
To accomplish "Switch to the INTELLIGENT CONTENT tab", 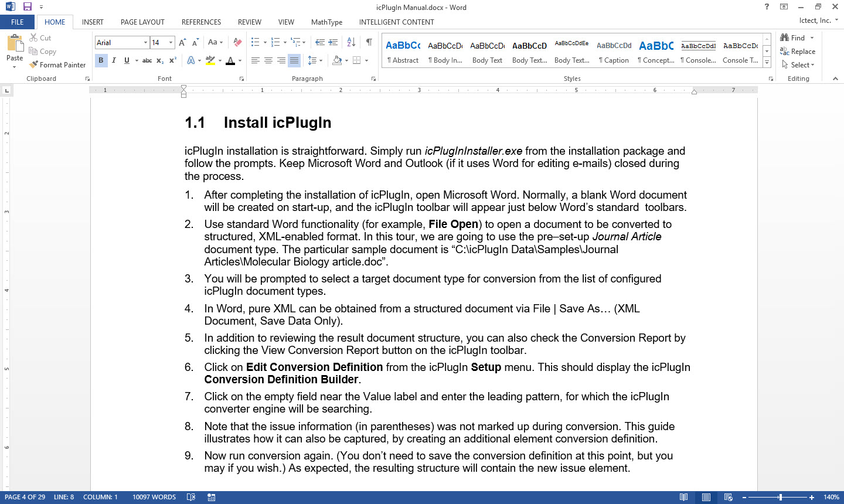I will (x=396, y=22).
